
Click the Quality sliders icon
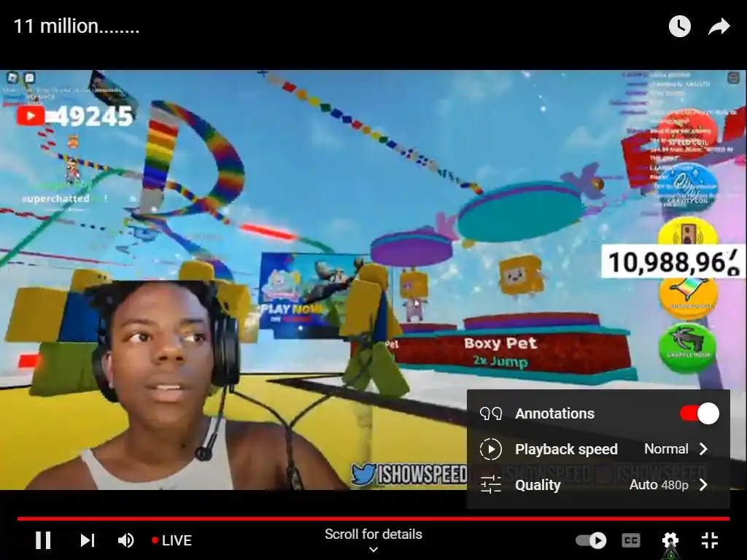(491, 485)
